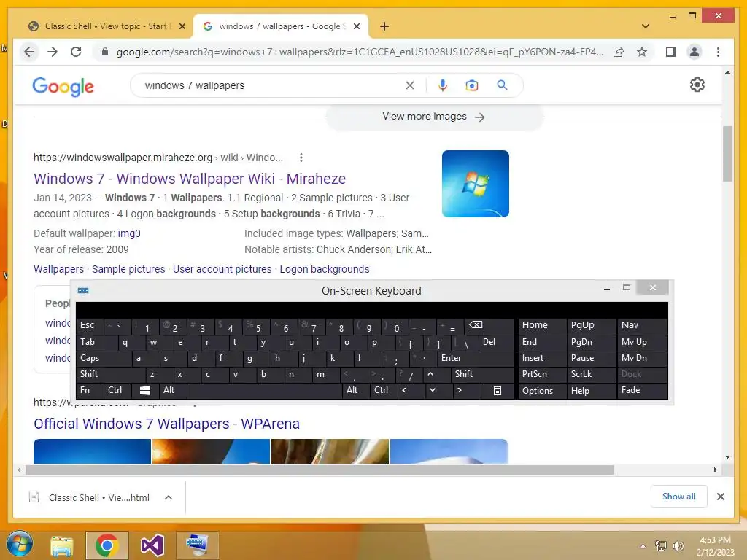
Task: Expand download options for Classic Shell file
Action: pyautogui.click(x=169, y=497)
